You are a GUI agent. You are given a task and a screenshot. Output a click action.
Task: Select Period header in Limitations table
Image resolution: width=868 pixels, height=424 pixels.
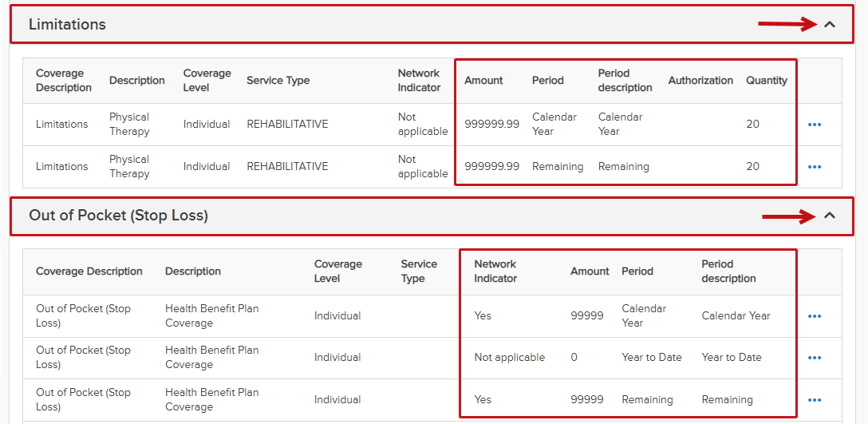(x=547, y=81)
